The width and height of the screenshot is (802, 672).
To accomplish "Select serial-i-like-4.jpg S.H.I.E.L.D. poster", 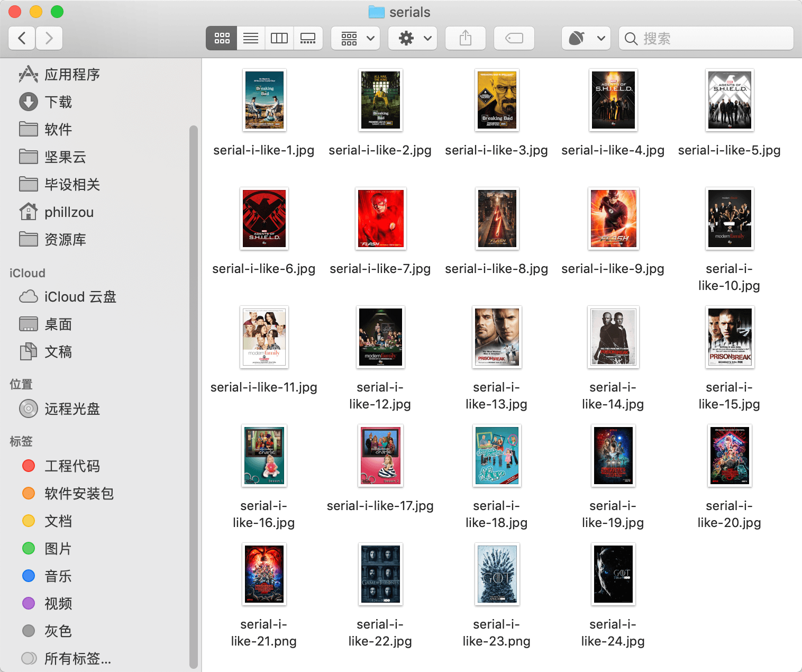I will point(613,100).
